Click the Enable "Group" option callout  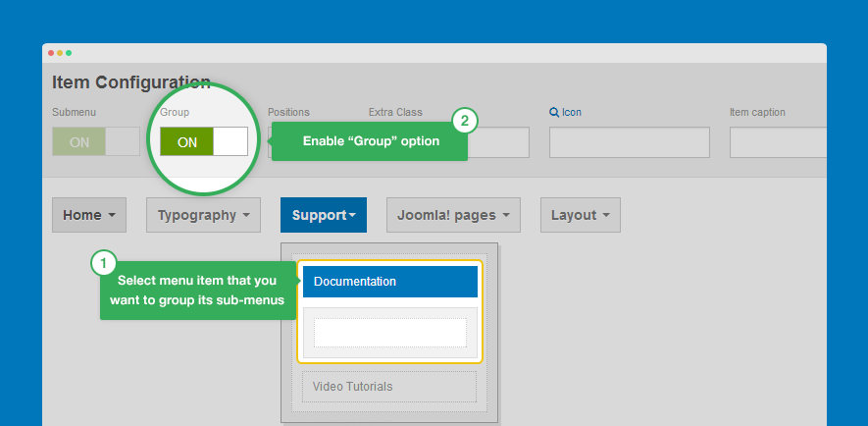(x=370, y=141)
